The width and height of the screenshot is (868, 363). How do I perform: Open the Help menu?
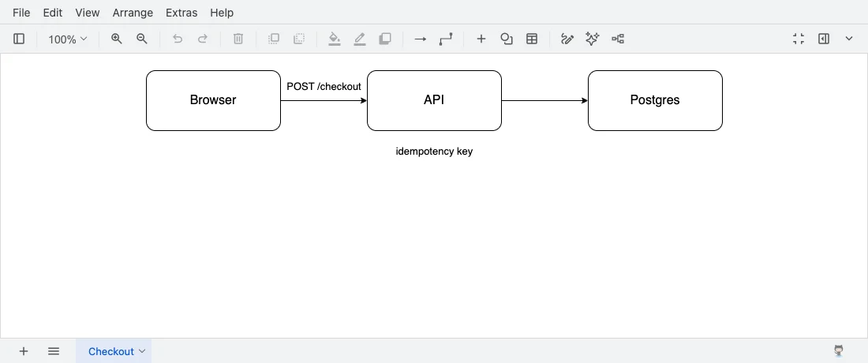pos(222,12)
